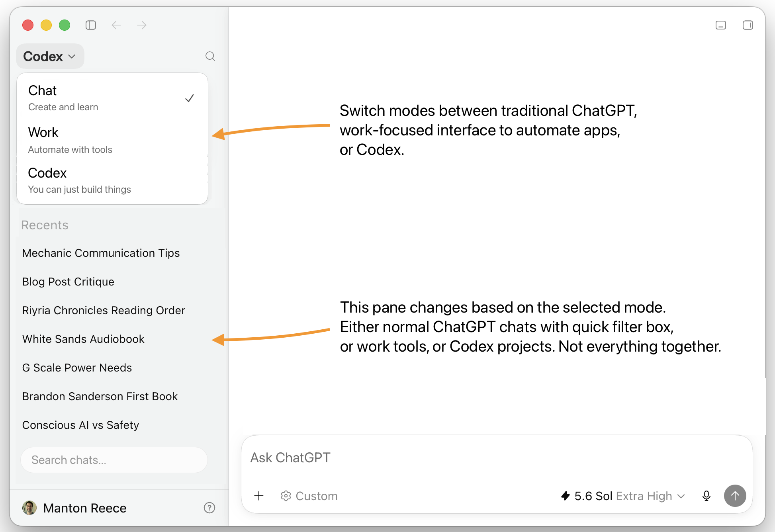Minimize window with the yellow button
Screen dimensions: 775x532
coord(46,25)
